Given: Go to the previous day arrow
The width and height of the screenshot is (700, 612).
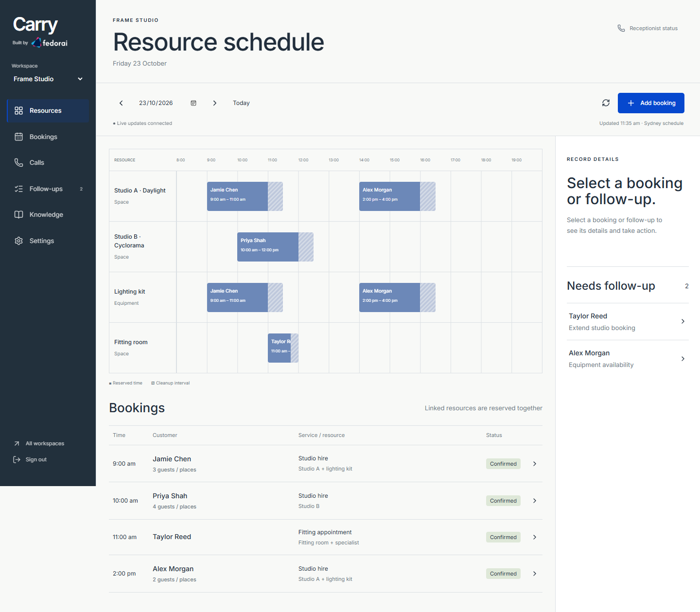Looking at the screenshot, I should (x=121, y=103).
